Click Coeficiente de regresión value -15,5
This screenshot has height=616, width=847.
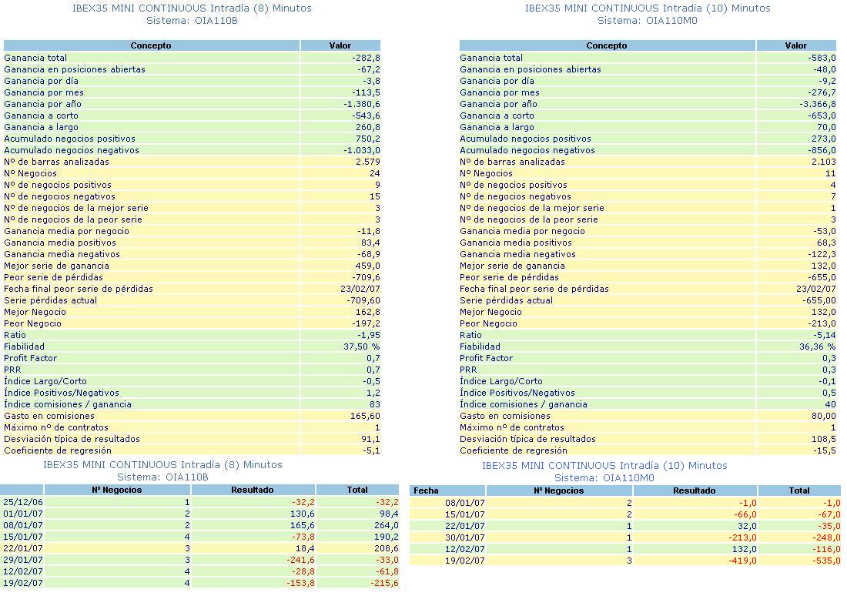point(825,450)
